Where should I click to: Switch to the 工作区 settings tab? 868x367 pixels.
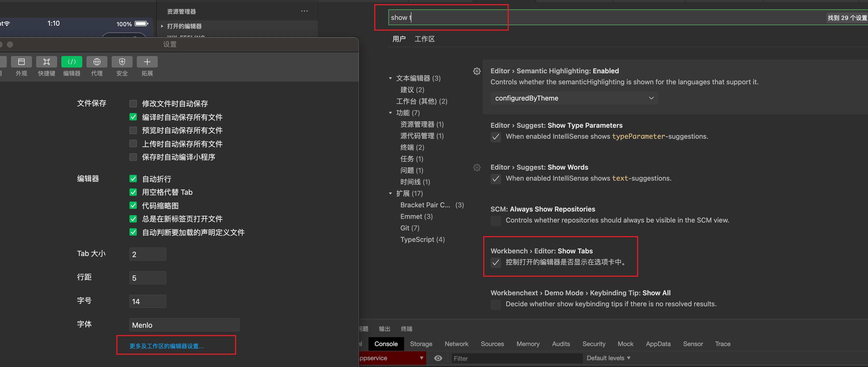click(x=424, y=39)
